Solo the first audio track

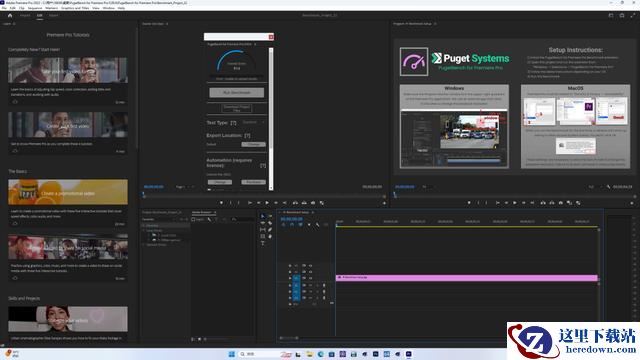[318, 285]
